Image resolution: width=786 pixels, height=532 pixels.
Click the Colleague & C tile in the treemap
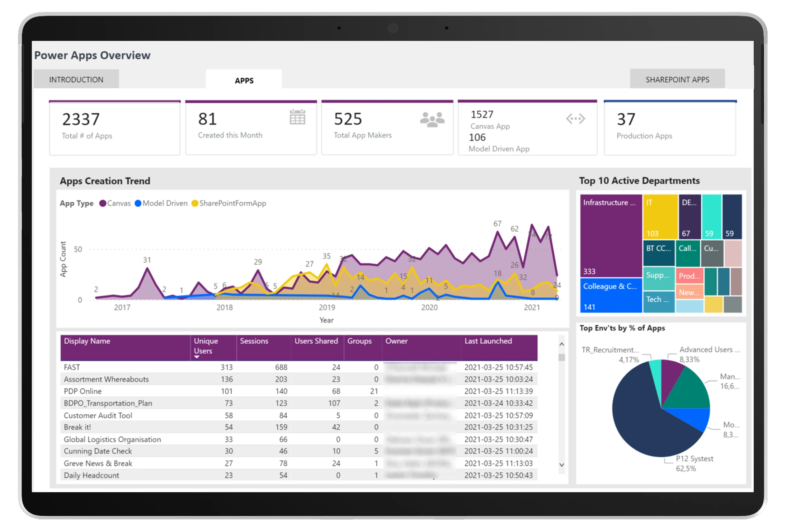click(611, 295)
